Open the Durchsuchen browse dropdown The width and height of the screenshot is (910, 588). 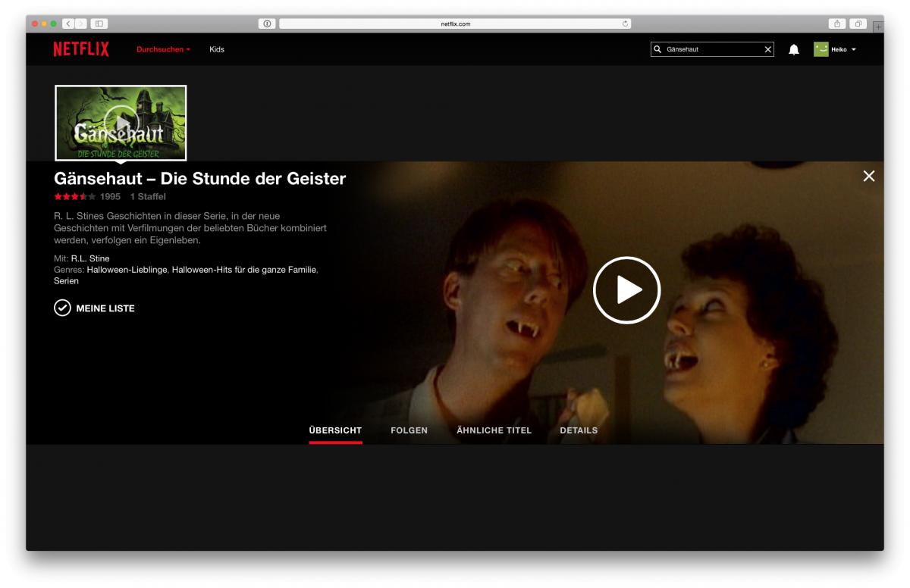163,49
